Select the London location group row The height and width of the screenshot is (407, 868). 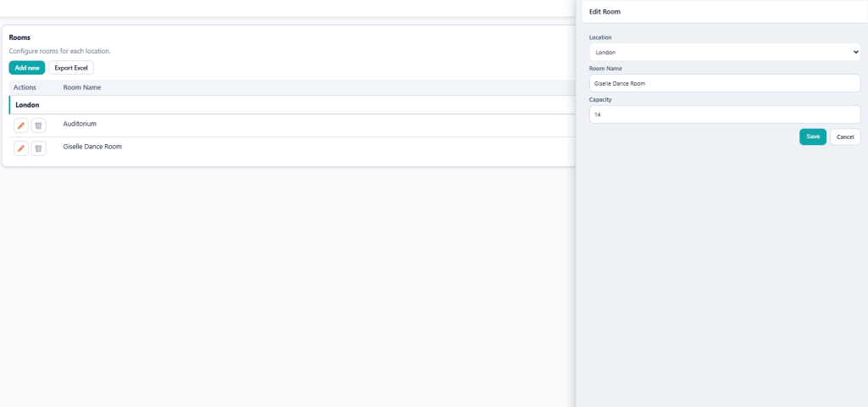click(292, 104)
